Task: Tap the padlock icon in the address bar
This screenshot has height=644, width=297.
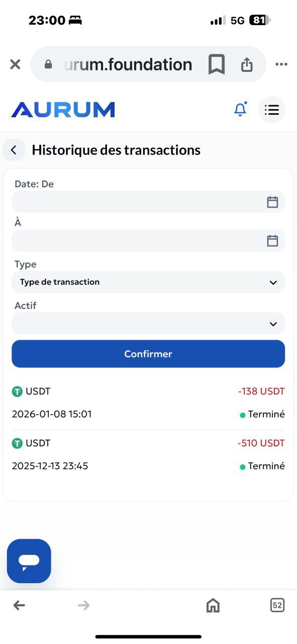Action: click(x=48, y=64)
